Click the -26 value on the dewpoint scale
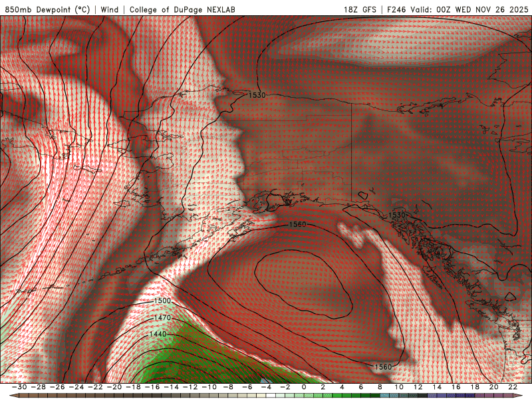 [57, 387]
